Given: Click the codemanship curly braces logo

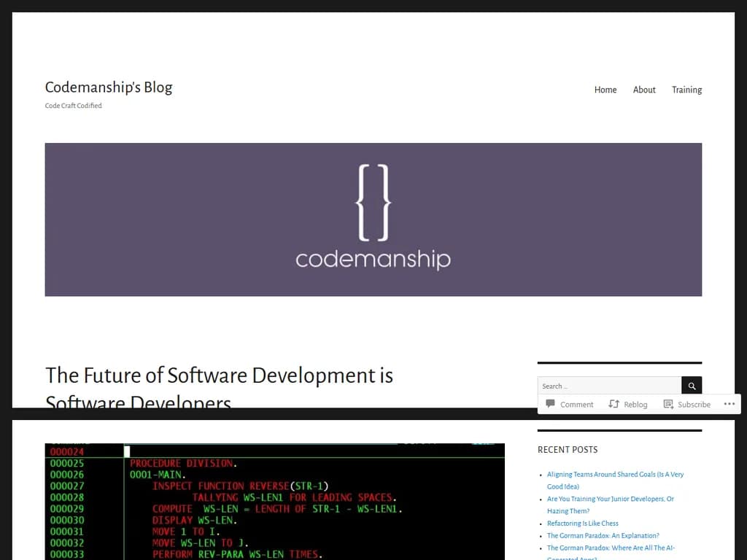Looking at the screenshot, I should 373,203.
